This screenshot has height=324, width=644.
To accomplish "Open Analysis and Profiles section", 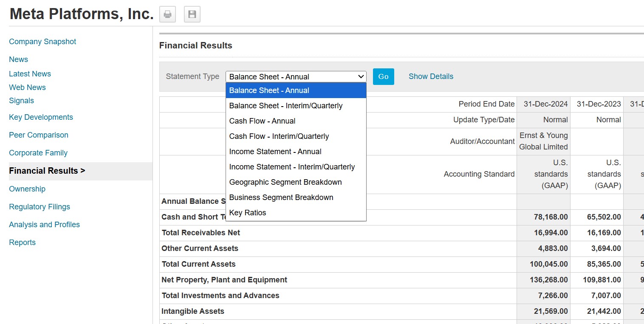I will (x=44, y=225).
